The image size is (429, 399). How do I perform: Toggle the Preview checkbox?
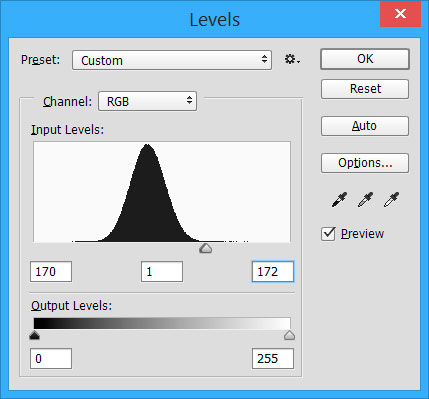pos(328,234)
